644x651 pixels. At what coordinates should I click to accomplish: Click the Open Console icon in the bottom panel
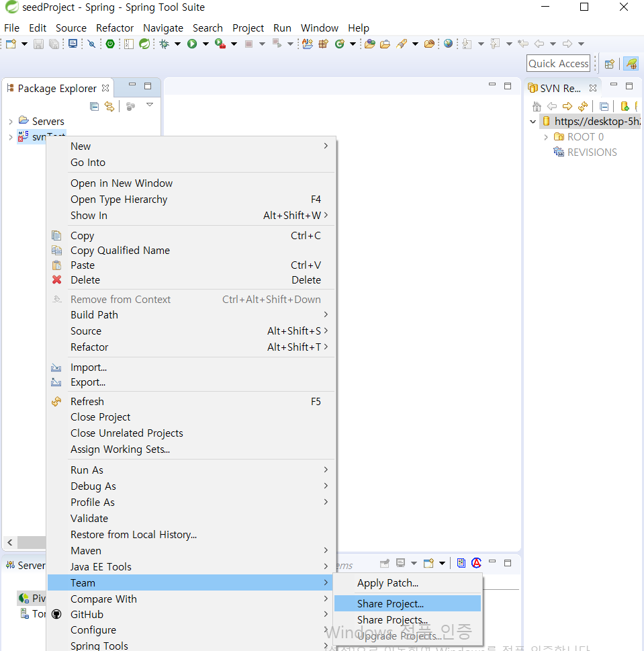coord(428,563)
